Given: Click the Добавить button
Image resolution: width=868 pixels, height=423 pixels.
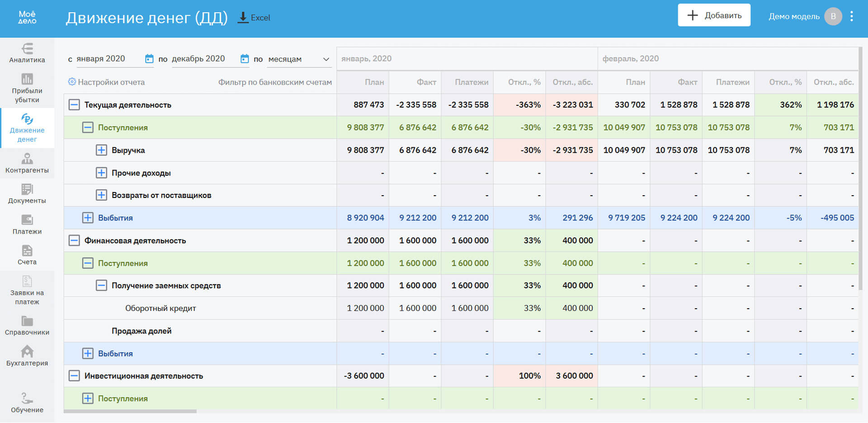Looking at the screenshot, I should pos(714,15).
